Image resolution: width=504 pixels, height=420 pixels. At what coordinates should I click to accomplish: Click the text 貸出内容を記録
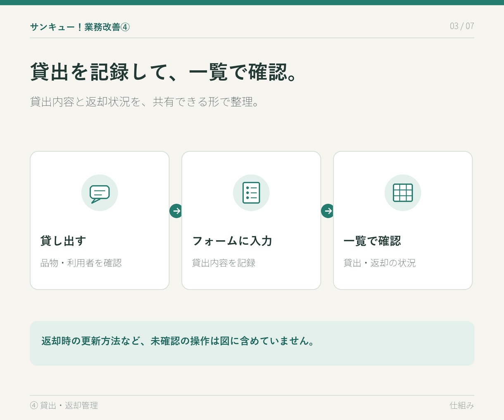[x=223, y=263]
